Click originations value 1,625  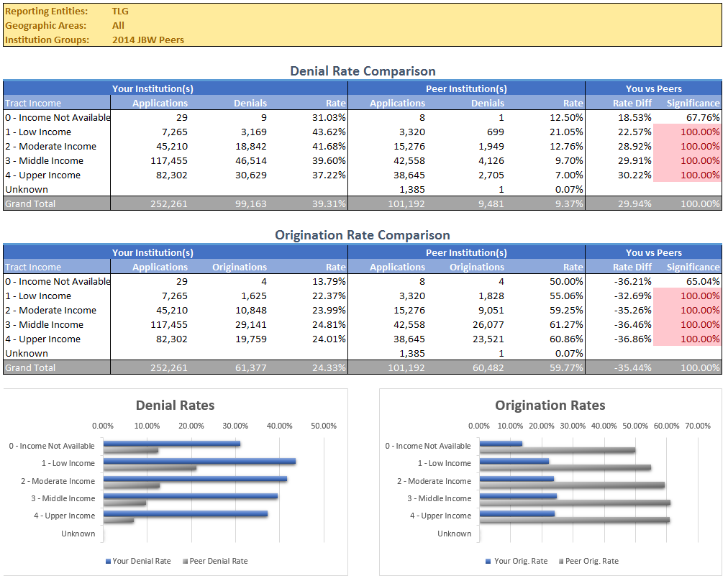tap(254, 296)
